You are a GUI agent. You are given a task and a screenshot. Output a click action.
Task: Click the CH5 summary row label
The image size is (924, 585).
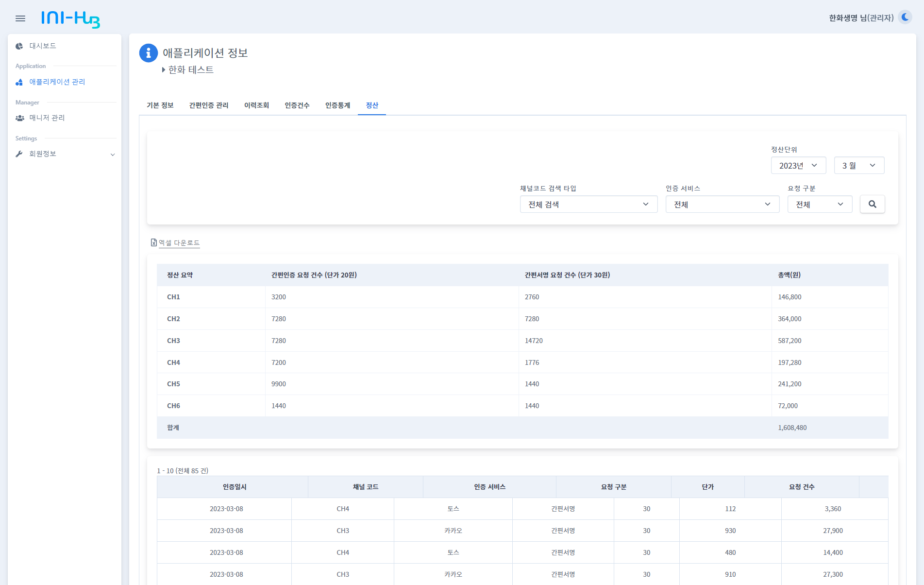(x=173, y=384)
